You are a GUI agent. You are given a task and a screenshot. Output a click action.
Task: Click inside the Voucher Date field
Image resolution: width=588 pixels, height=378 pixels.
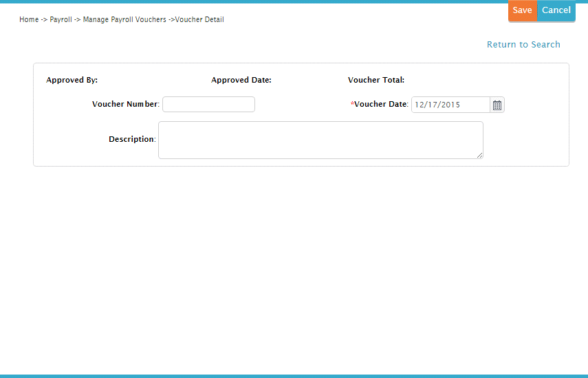point(450,105)
